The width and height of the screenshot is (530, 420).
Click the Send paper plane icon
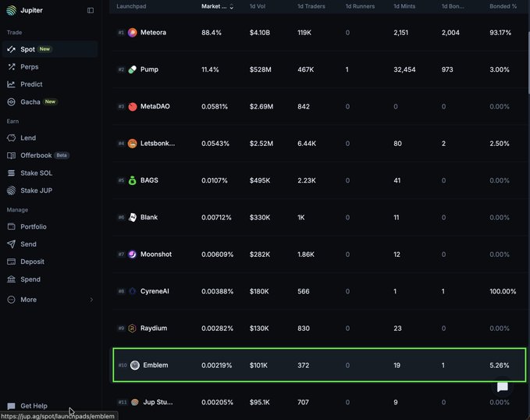pyautogui.click(x=11, y=244)
